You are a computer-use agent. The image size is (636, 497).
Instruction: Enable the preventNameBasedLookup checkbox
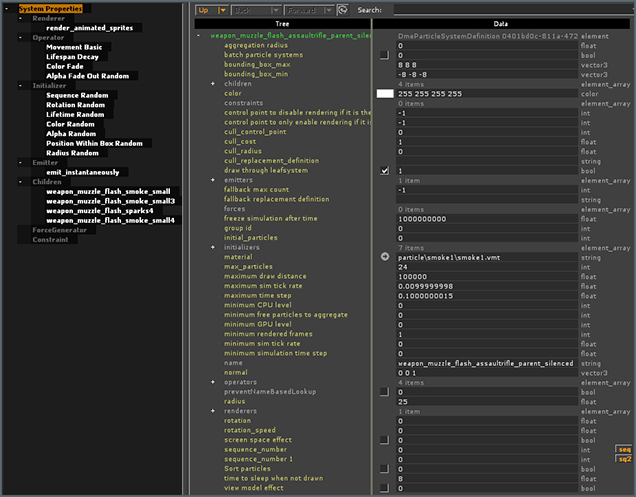click(385, 391)
